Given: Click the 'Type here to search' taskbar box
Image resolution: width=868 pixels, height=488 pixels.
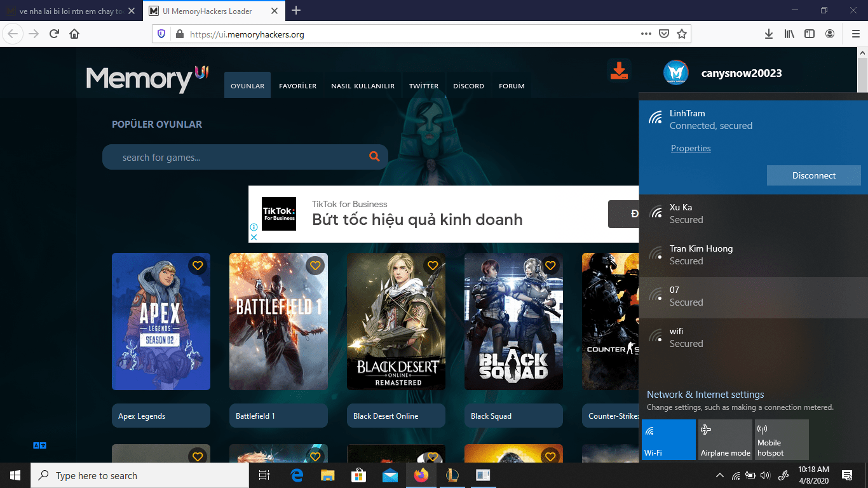Looking at the screenshot, I should click(140, 475).
